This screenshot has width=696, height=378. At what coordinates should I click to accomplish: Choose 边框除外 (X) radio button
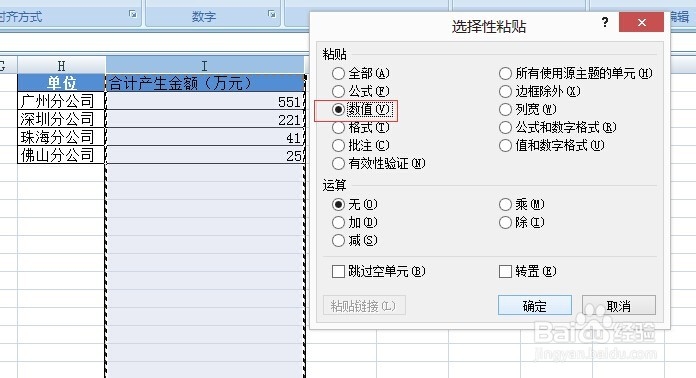(x=540, y=91)
